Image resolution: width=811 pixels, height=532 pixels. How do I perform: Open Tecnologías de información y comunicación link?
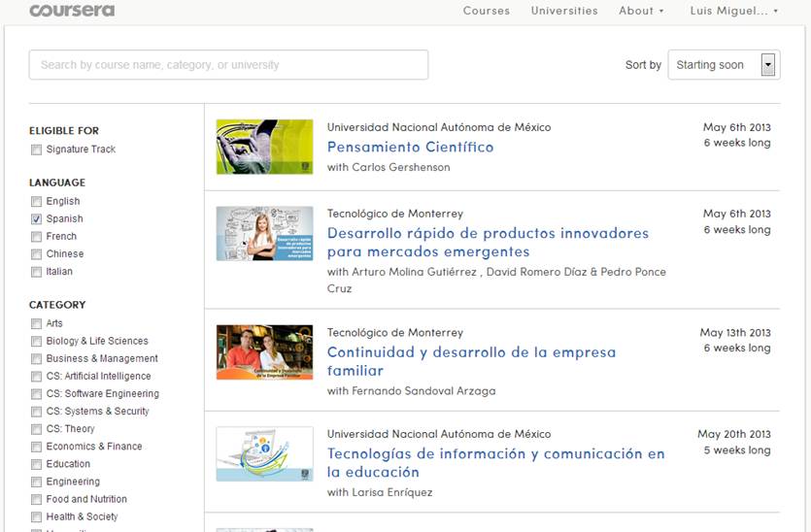(495, 454)
